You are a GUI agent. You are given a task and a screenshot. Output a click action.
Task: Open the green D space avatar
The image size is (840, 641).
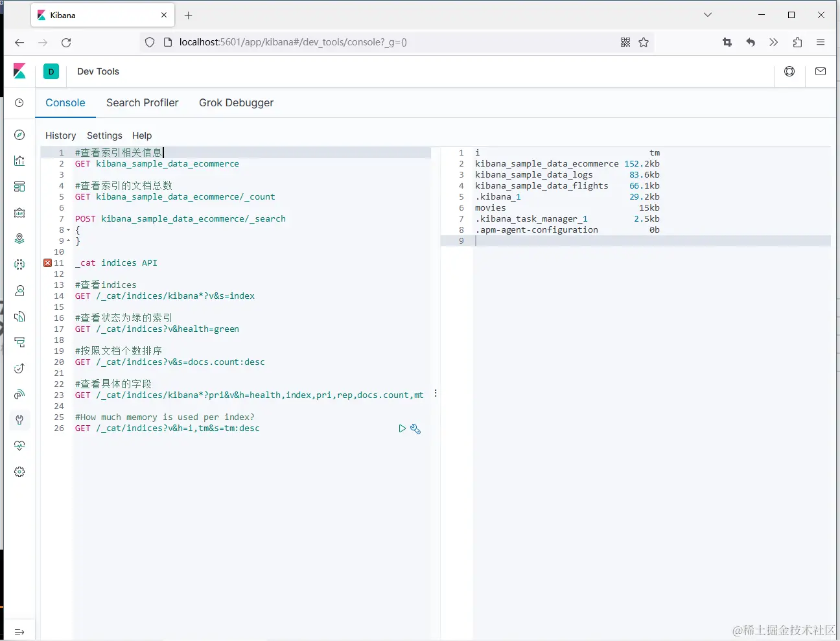click(x=51, y=71)
